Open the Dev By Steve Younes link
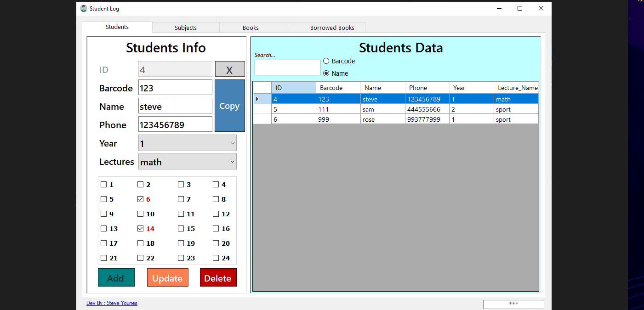Viewport: 644px width, 310px height. pyautogui.click(x=112, y=303)
